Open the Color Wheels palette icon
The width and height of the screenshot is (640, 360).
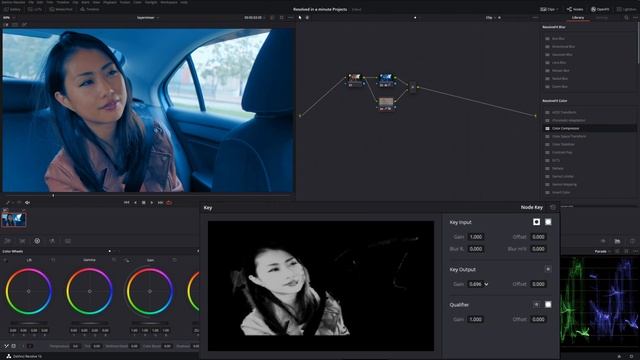tap(37, 241)
